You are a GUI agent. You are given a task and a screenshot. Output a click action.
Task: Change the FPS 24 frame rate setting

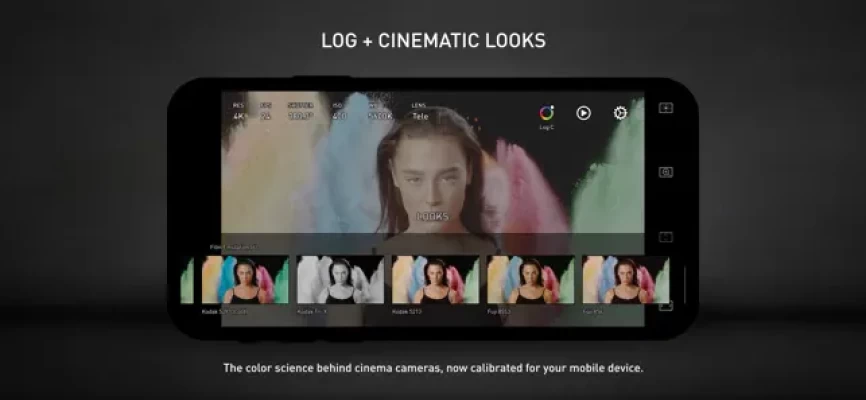(x=266, y=112)
